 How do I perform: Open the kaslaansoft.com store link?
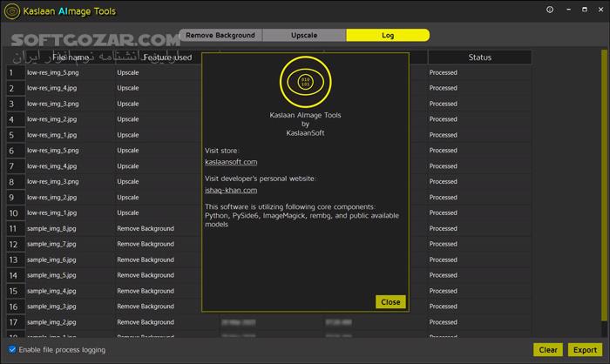click(231, 162)
